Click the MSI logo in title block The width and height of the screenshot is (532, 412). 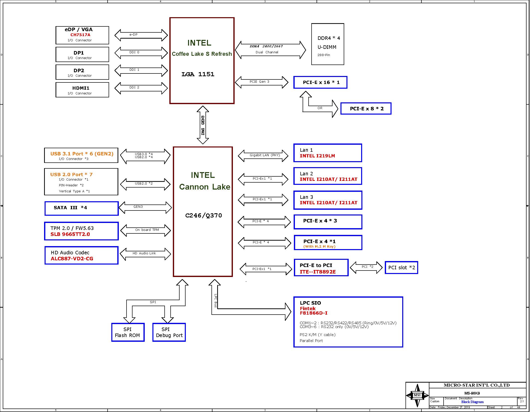point(417,395)
